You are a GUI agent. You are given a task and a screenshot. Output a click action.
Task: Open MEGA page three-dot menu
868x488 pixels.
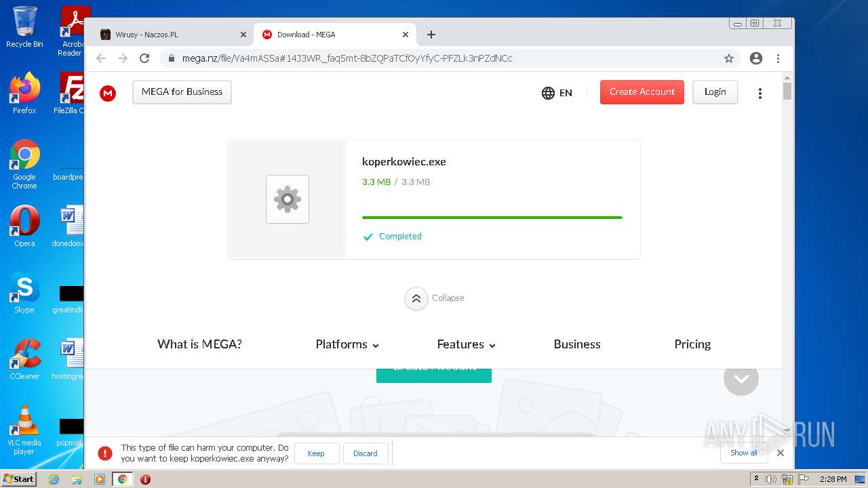(759, 93)
